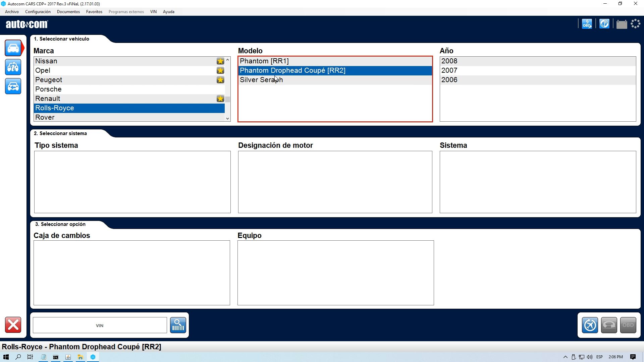Toggle favorite star for Renault
The width and height of the screenshot is (644, 362).
coord(220,99)
